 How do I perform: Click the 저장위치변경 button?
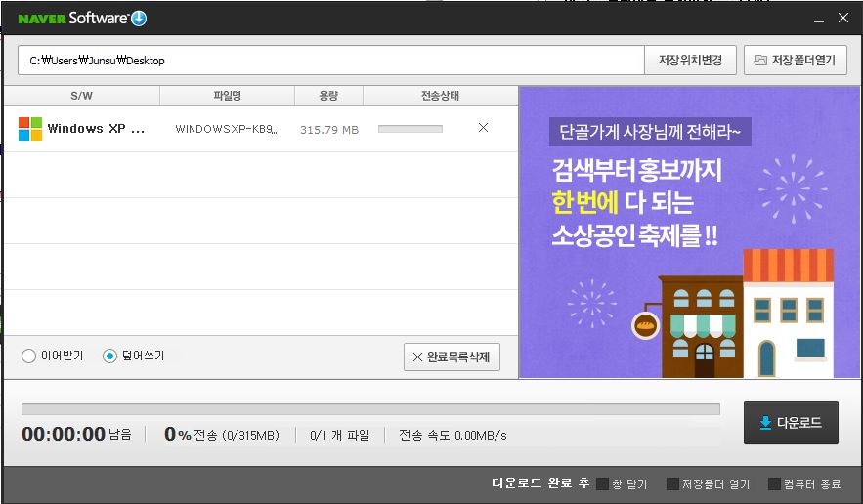tap(690, 61)
